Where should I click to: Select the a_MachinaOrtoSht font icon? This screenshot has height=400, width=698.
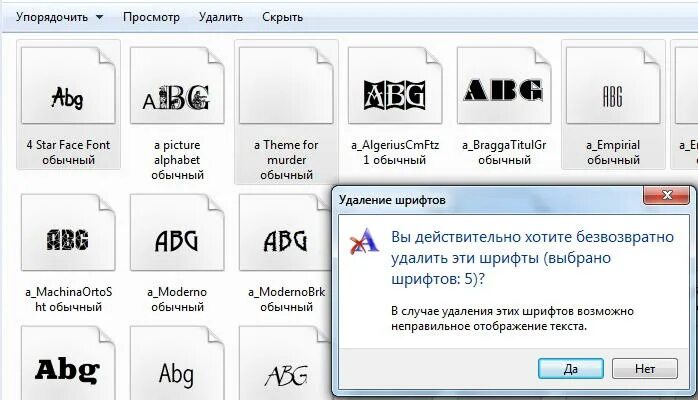tap(68, 232)
